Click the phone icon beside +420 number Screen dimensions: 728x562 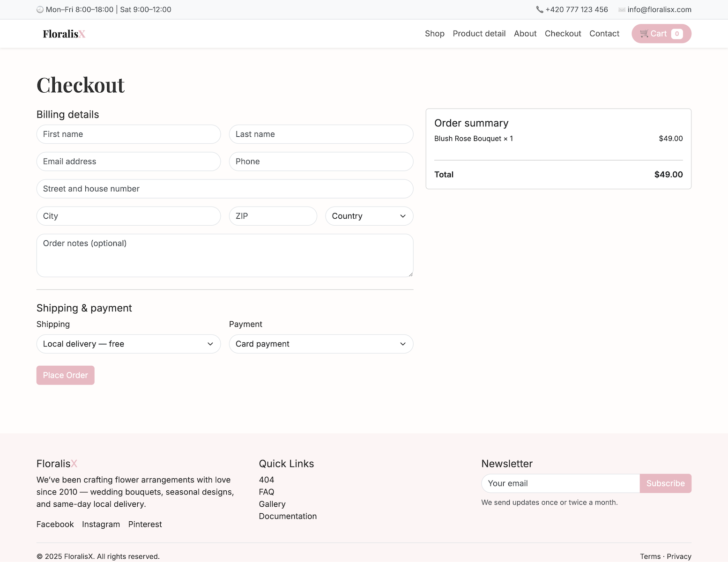[x=540, y=9]
